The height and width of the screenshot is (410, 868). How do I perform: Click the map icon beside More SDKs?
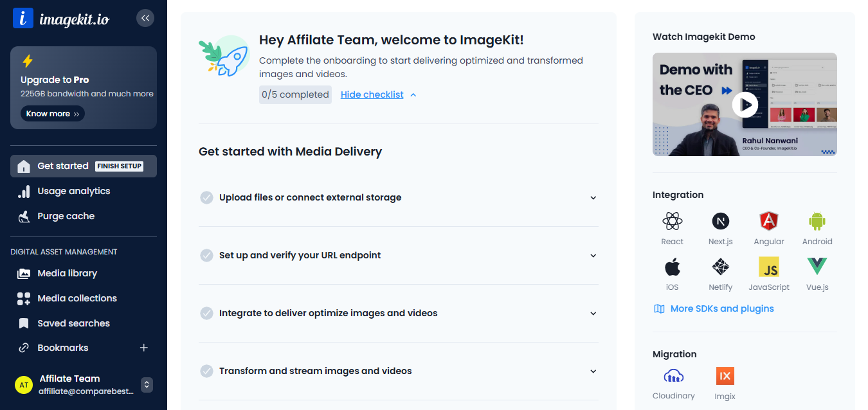tap(659, 308)
